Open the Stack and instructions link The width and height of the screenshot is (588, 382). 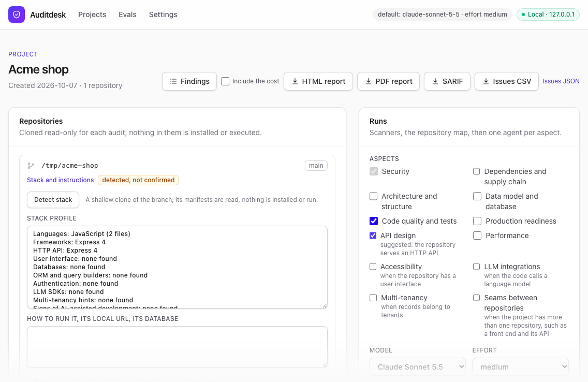pos(61,180)
